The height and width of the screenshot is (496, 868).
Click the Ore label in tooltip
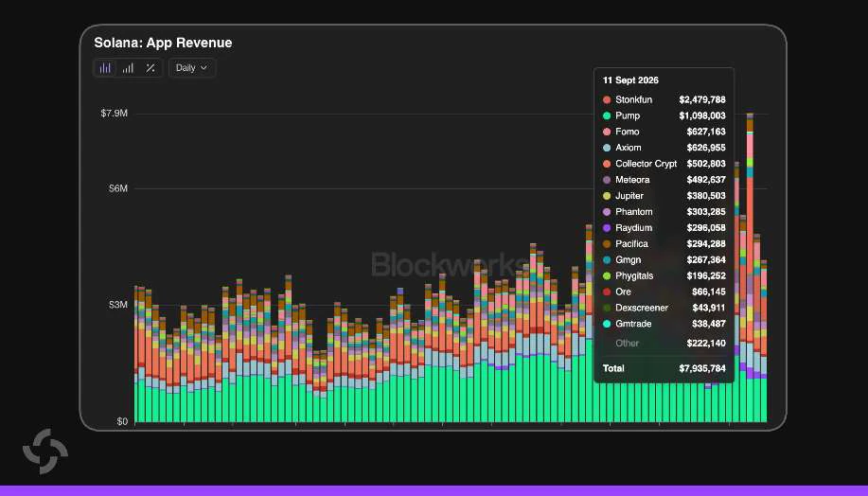pos(623,292)
